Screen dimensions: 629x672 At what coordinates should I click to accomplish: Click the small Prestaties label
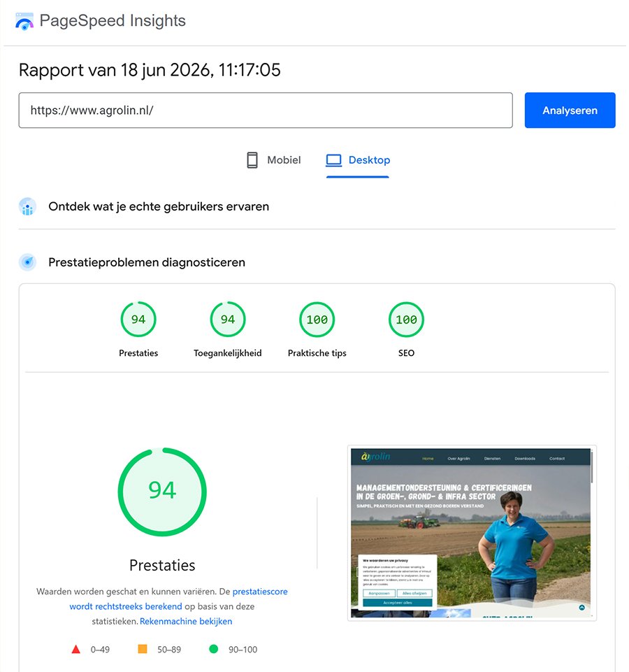[138, 353]
